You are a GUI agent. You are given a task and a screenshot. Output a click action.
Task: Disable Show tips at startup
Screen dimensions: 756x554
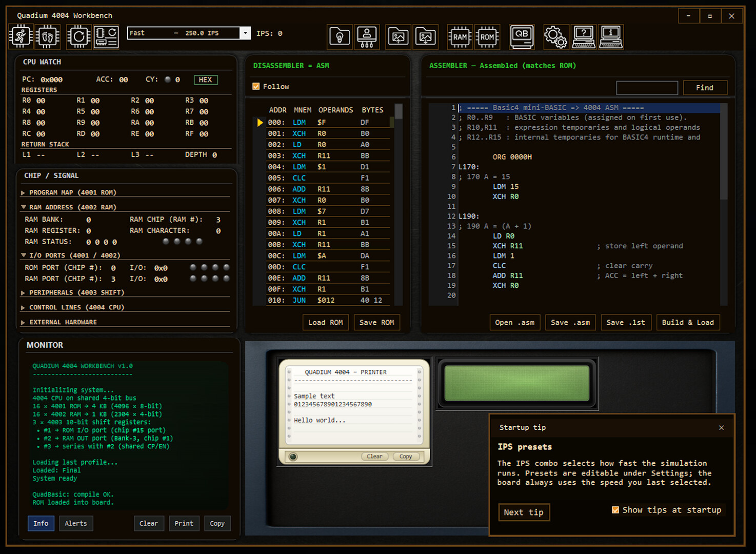pyautogui.click(x=615, y=510)
